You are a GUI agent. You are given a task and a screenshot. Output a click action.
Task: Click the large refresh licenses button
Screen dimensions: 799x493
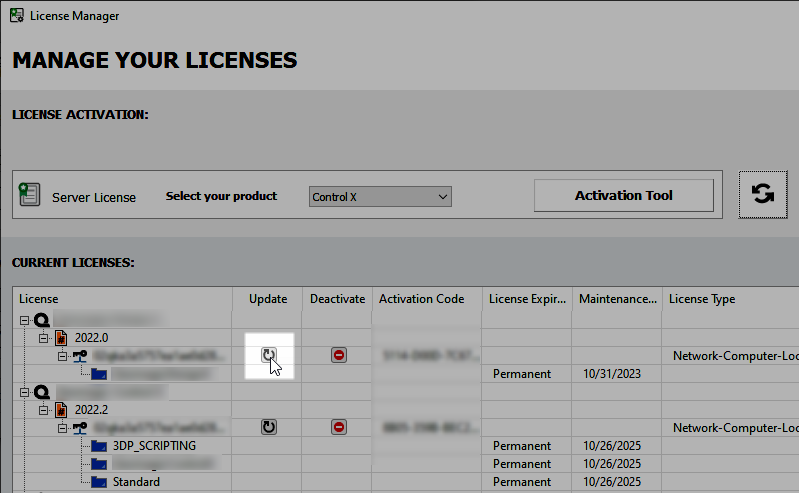(x=763, y=194)
